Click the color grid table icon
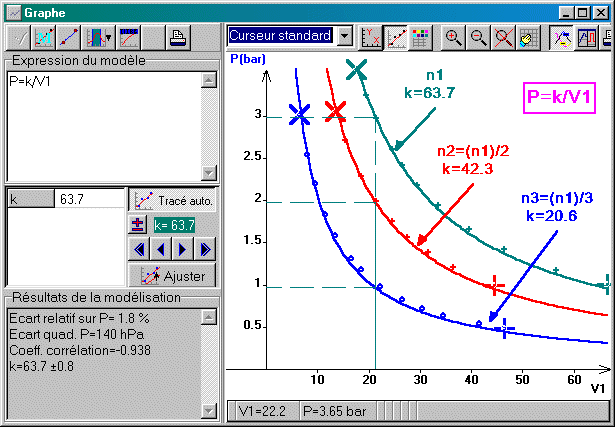The width and height of the screenshot is (615, 427). click(422, 37)
